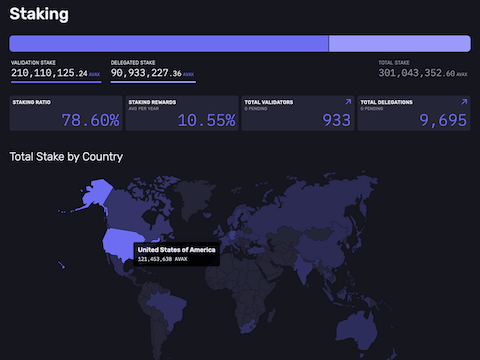The image size is (480, 360).
Task: Select the Delegated Stake tab
Action: point(153,71)
